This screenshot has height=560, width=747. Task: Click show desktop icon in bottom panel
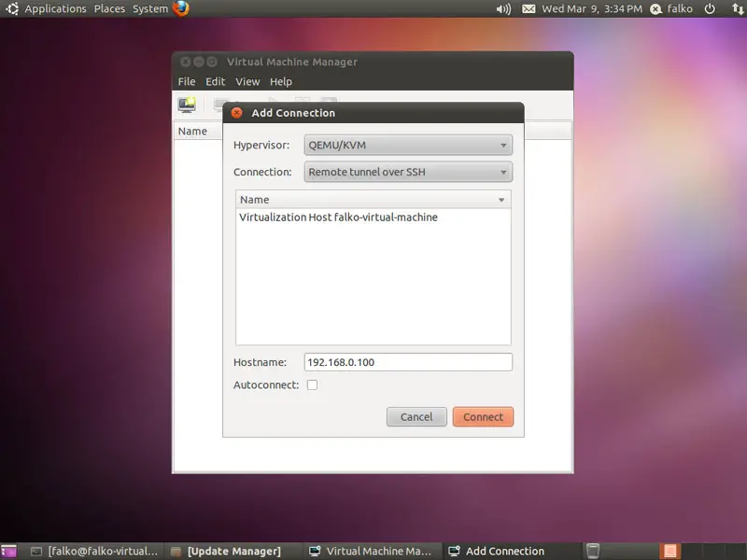(x=8, y=552)
